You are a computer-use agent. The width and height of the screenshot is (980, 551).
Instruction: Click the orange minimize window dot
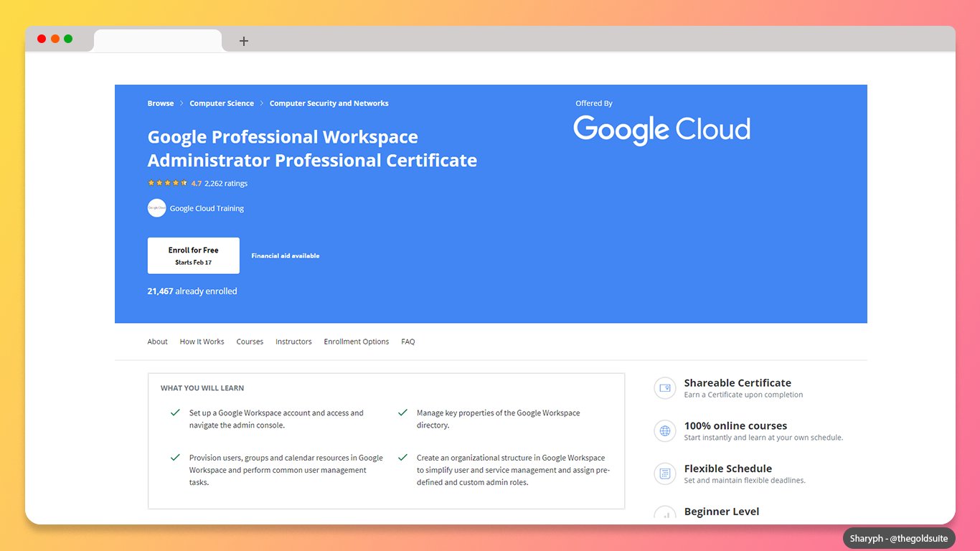click(55, 39)
